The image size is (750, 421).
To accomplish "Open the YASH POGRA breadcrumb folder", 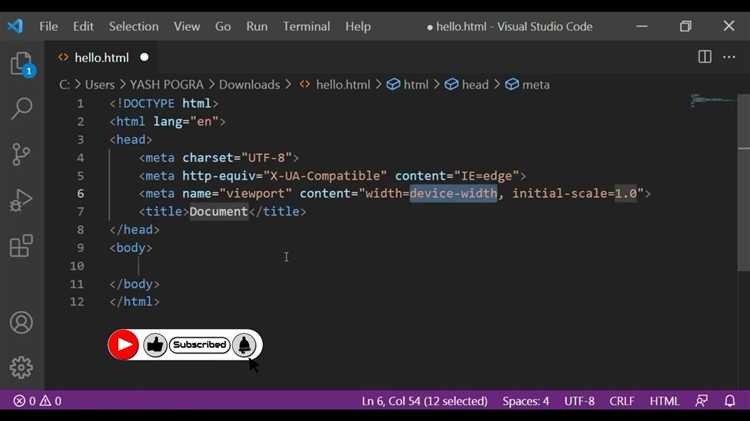I will (x=166, y=85).
